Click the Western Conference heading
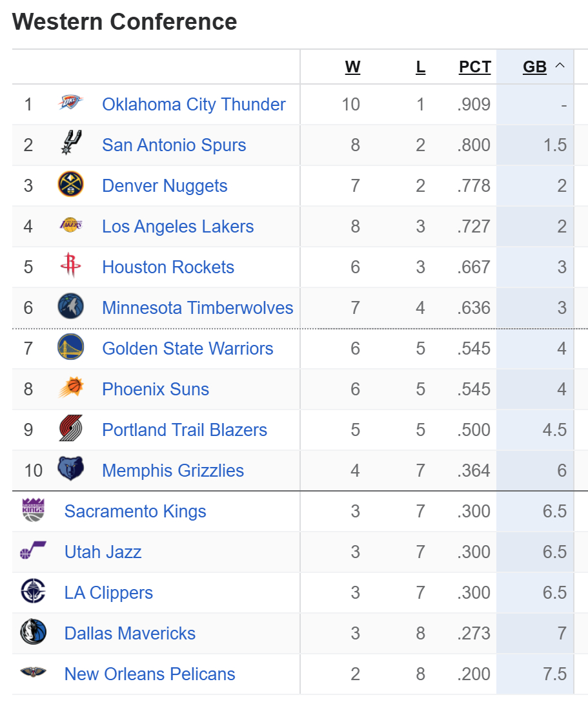The image size is (588, 706). pyautogui.click(x=125, y=22)
